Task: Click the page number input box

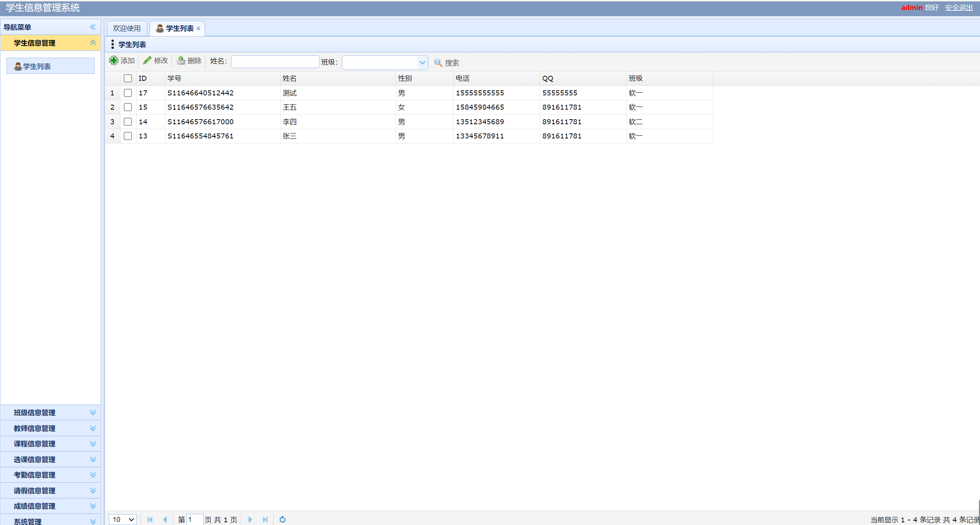Action: point(195,519)
